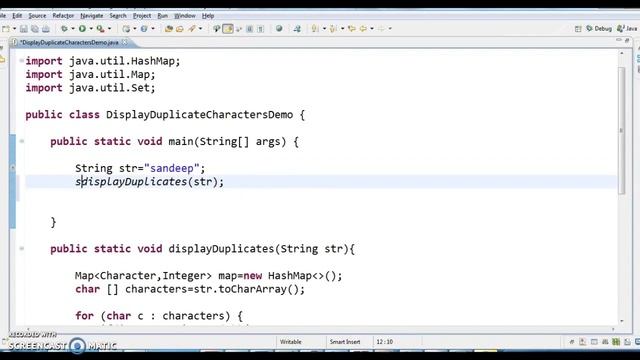The height and width of the screenshot is (360, 640).
Task: Toggle the highlighted Mark Occurrences button
Action: (228, 29)
